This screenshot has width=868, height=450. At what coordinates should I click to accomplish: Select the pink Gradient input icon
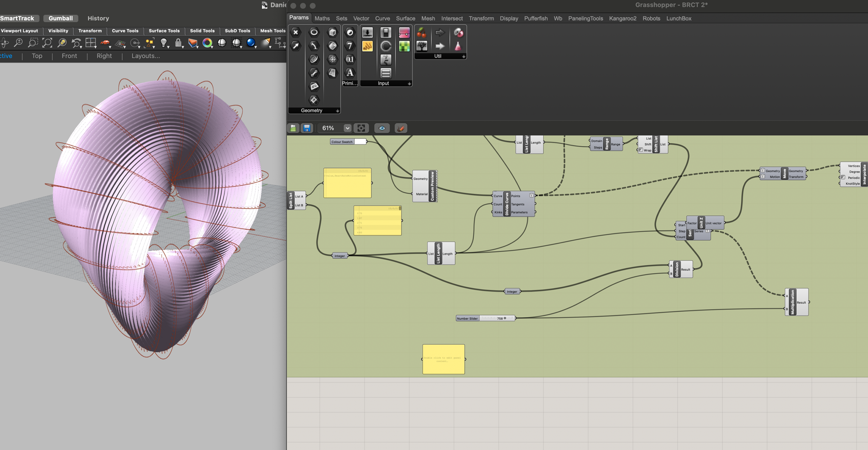(x=404, y=32)
